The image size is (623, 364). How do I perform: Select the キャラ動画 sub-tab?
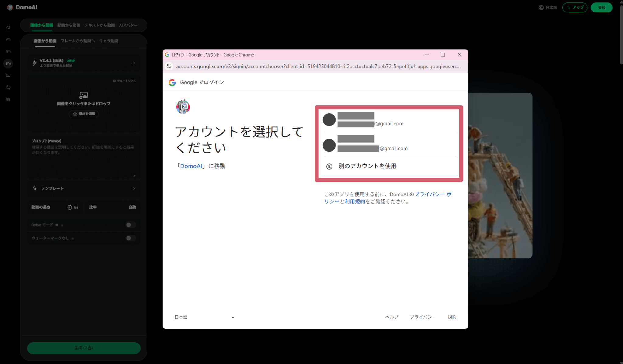[109, 41]
